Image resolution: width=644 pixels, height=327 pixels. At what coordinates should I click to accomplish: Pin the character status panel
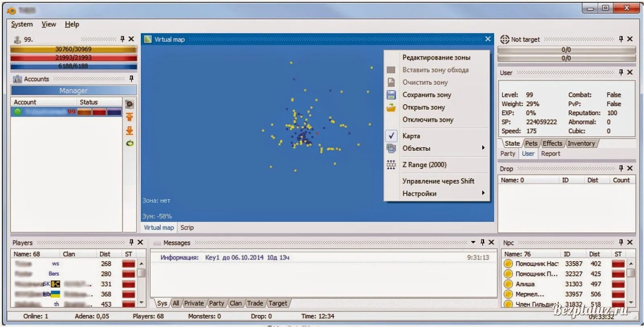[x=122, y=39]
